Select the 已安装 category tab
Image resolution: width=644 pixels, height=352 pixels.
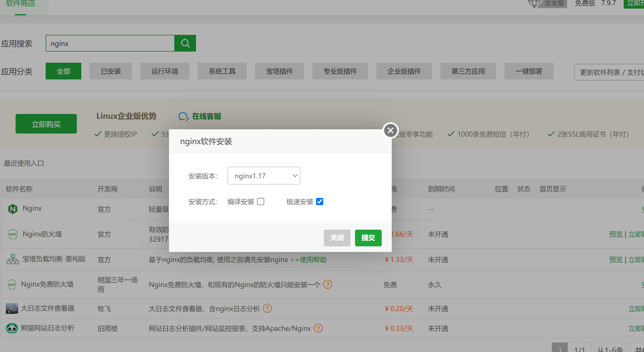pyautogui.click(x=111, y=71)
